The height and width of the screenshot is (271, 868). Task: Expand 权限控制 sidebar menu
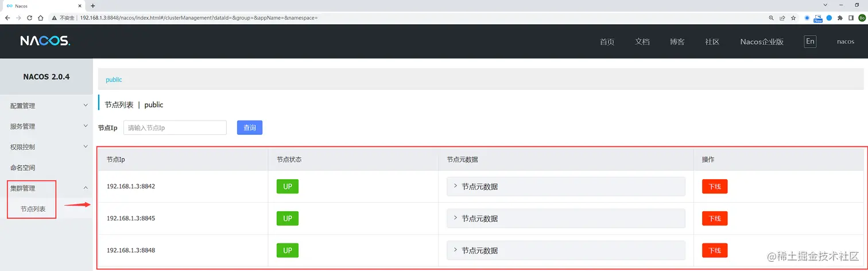[x=46, y=147]
